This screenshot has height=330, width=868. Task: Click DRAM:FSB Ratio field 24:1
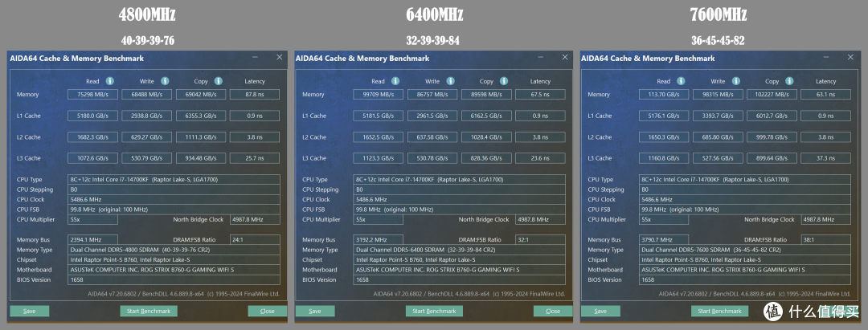[255, 240]
